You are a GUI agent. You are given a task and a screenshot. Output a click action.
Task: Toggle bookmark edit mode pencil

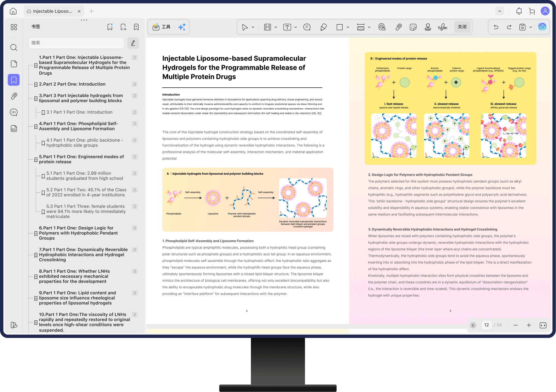click(133, 43)
